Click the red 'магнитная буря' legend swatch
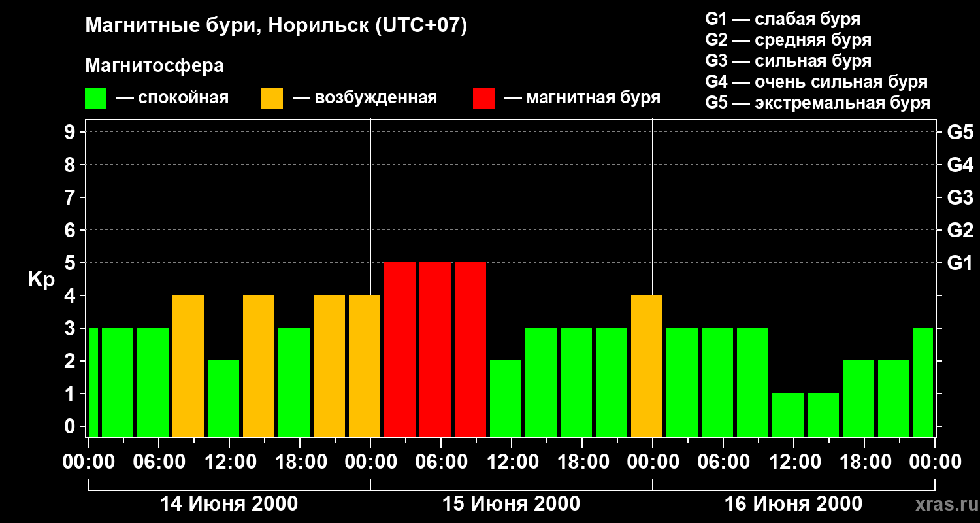The image size is (980, 523). tap(483, 99)
